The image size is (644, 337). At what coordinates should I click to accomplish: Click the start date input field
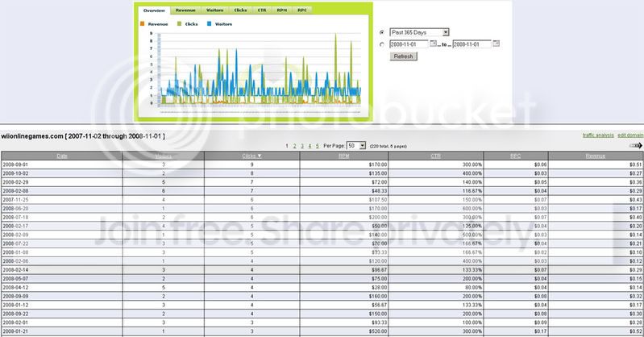[x=409, y=44]
